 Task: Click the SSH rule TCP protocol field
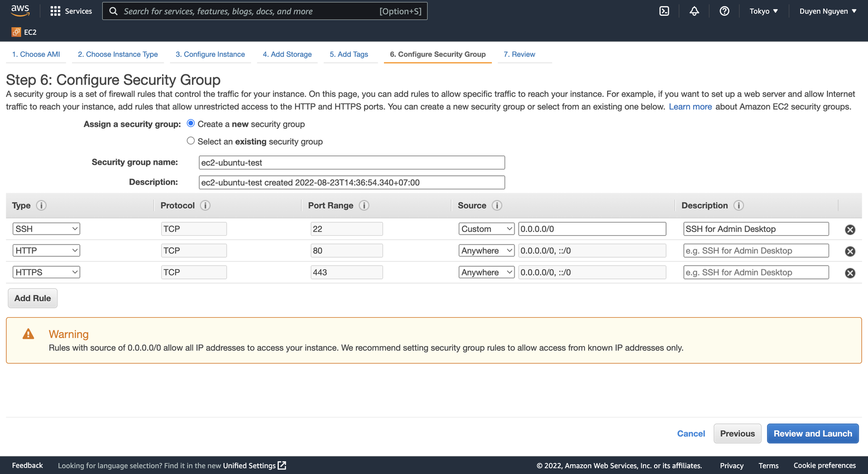tap(194, 229)
